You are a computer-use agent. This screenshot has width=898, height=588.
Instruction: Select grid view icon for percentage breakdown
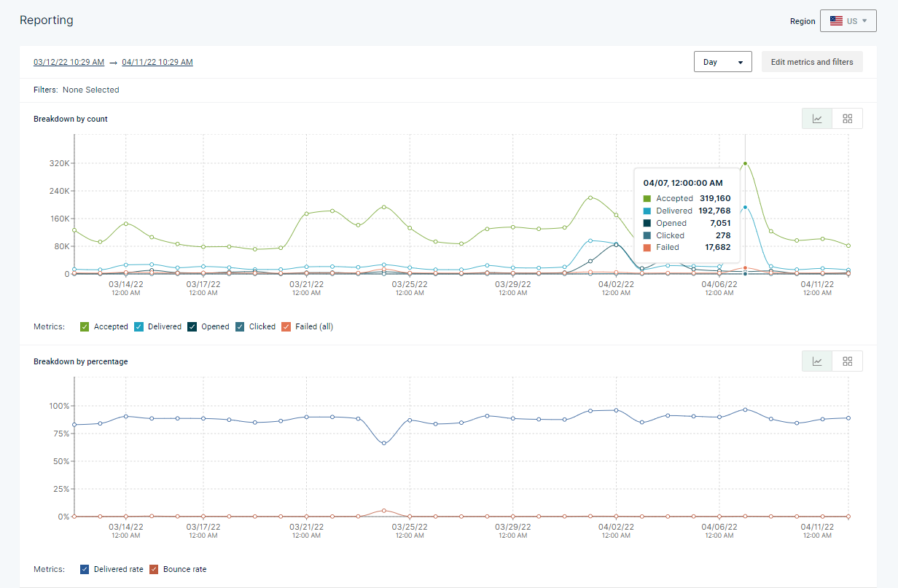pyautogui.click(x=847, y=361)
